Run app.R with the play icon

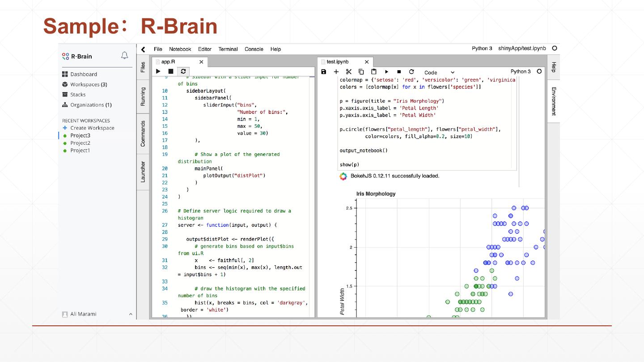158,72
